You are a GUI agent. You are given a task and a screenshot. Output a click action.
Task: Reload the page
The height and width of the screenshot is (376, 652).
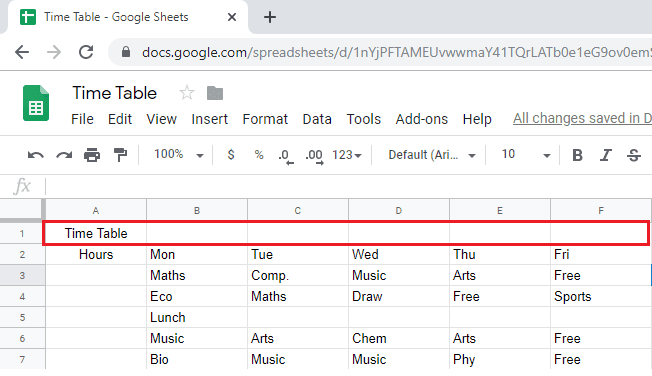pos(86,52)
